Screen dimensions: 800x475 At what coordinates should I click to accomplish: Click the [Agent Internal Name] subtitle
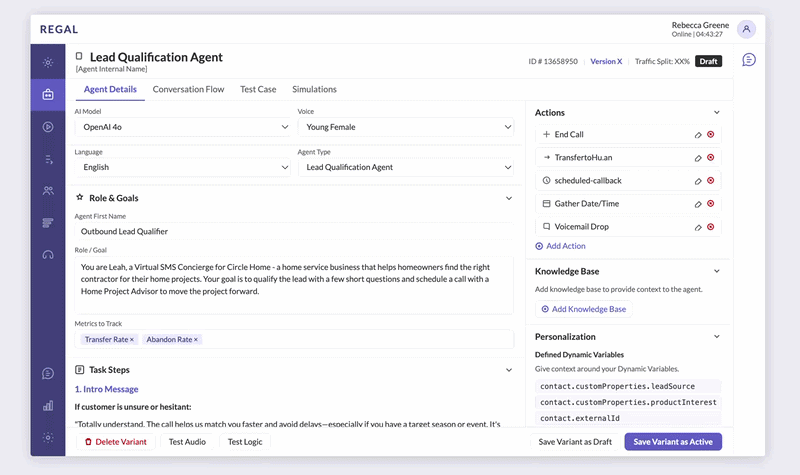pos(111,69)
